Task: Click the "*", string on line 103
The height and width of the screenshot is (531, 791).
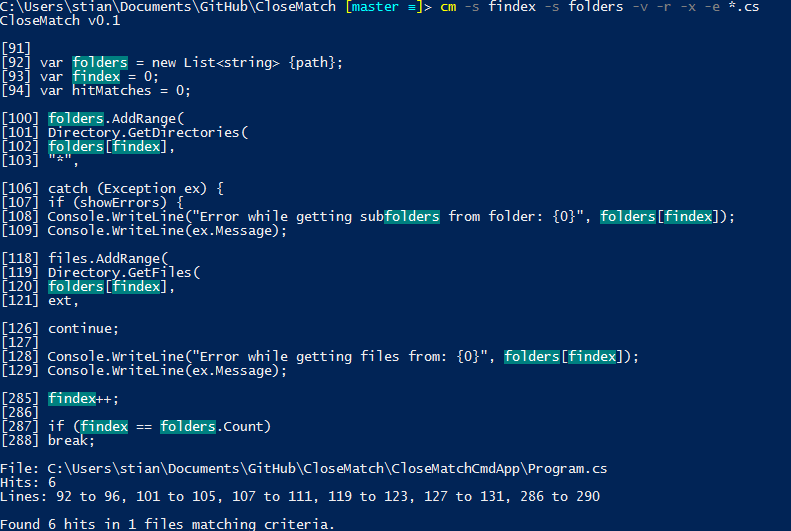Action: (x=64, y=161)
